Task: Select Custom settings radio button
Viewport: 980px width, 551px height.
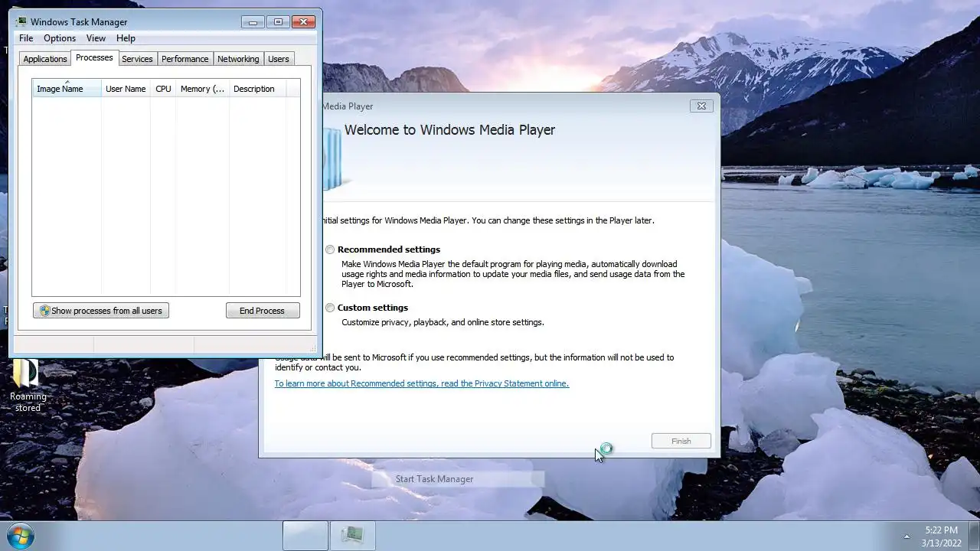Action: [330, 308]
